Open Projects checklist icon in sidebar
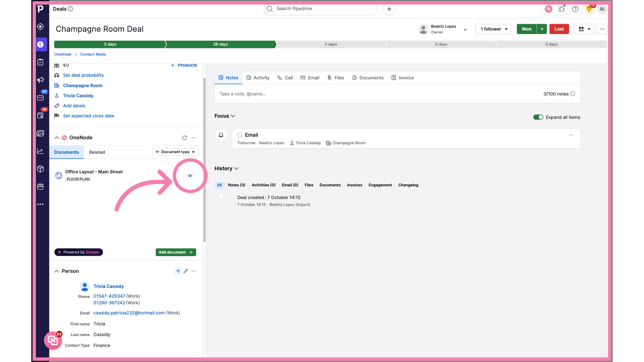The image size is (644, 362). coord(41,62)
